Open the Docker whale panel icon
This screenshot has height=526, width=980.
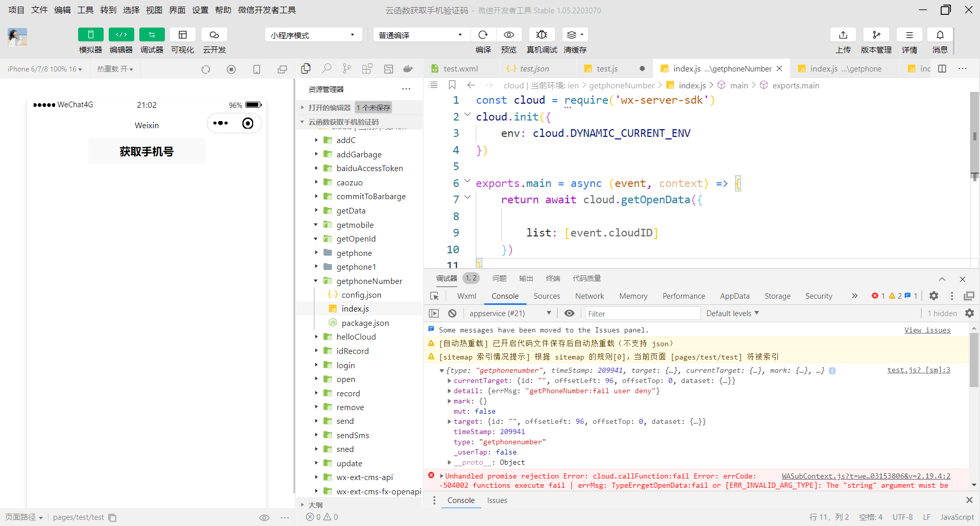408,68
